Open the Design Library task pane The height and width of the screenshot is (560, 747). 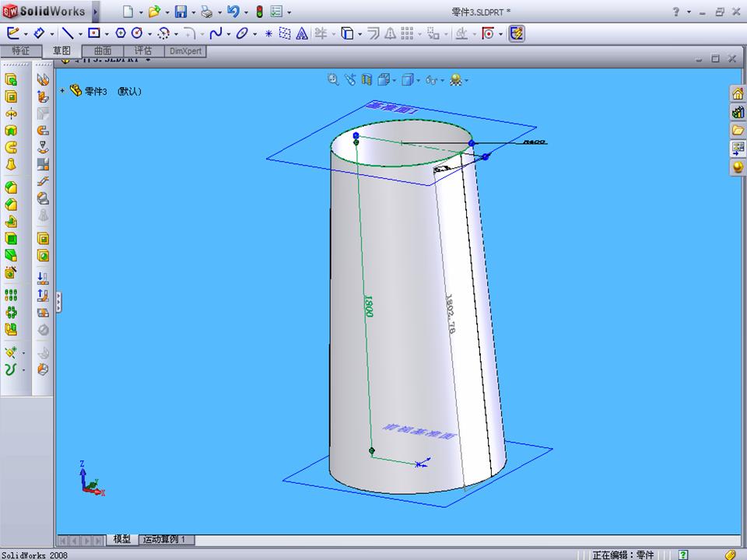click(738, 112)
